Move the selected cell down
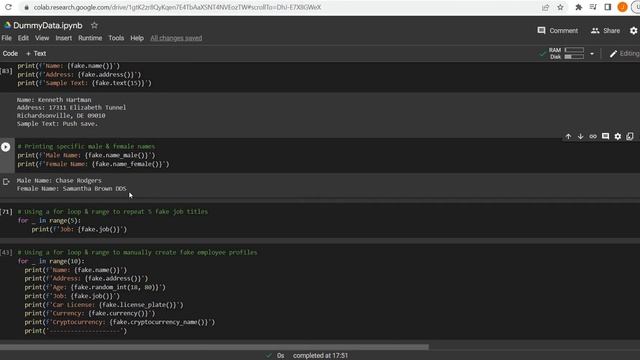The width and height of the screenshot is (640, 360). pos(580,136)
